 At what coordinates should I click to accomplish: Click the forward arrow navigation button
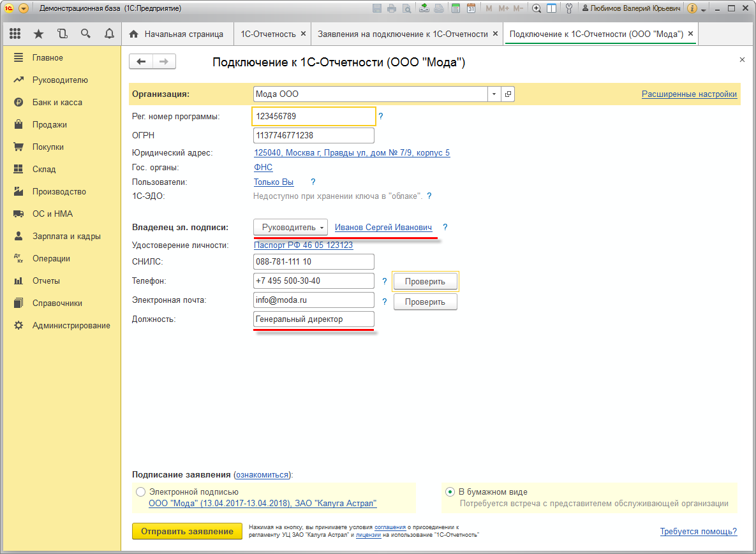[x=164, y=62]
